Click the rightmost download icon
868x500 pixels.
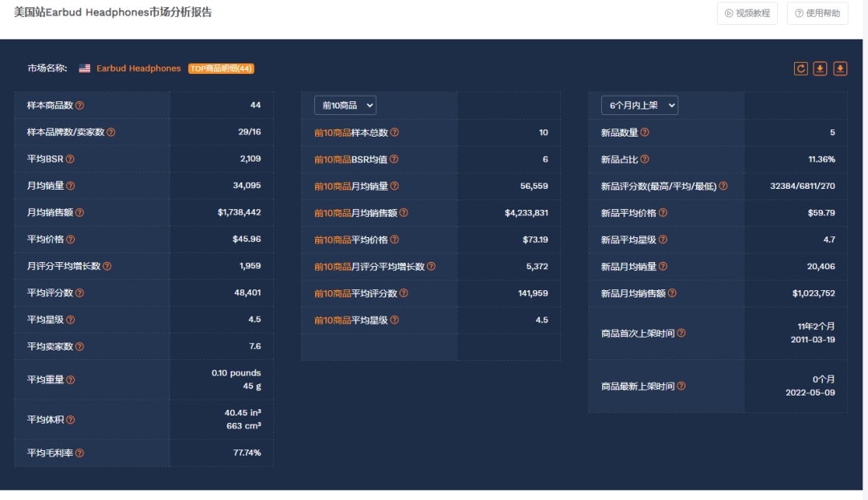point(840,68)
